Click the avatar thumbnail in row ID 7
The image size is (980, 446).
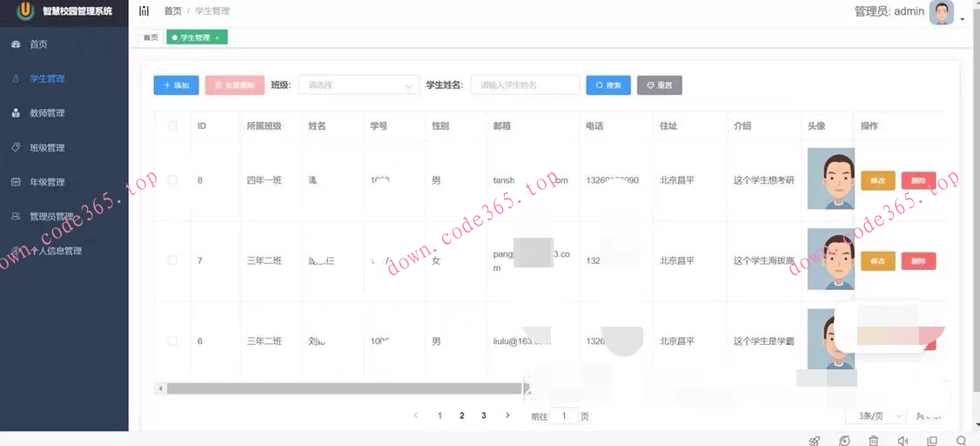[831, 259]
